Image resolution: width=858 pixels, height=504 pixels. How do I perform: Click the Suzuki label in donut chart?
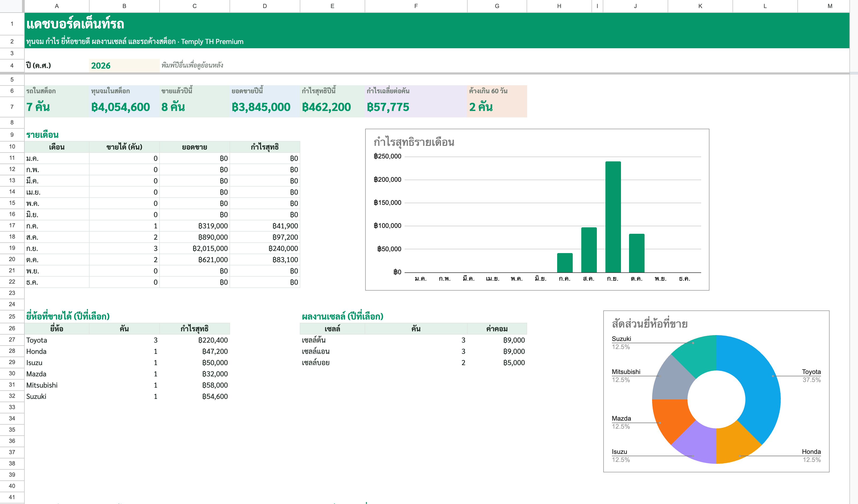click(x=621, y=339)
